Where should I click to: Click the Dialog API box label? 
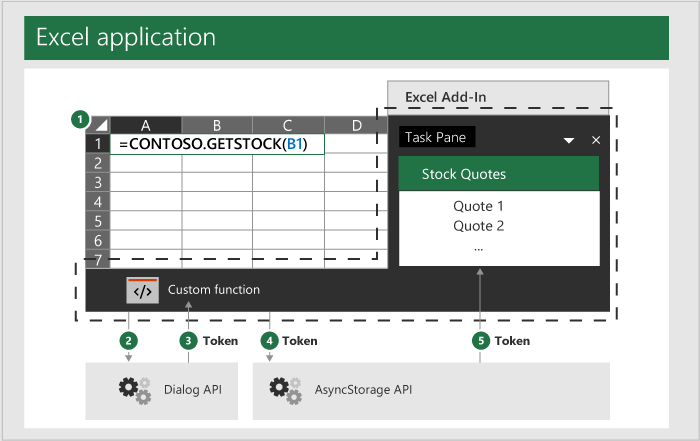tap(193, 390)
